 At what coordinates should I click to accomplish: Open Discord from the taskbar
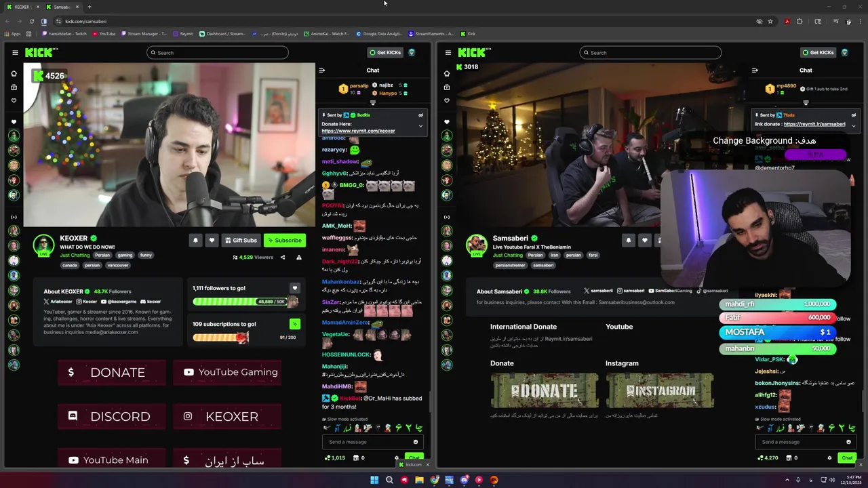[x=464, y=480]
